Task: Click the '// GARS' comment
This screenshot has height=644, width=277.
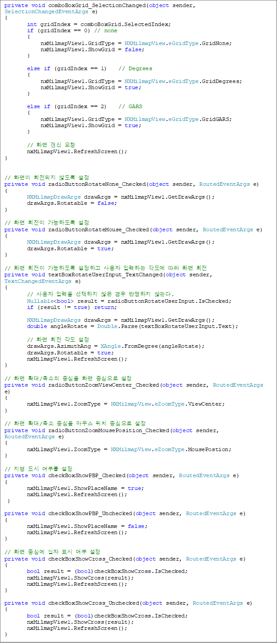Action: coord(130,106)
